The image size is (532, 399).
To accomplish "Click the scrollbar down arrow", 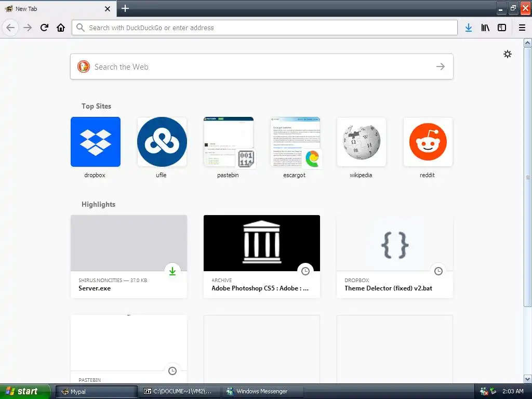I will tap(528, 379).
